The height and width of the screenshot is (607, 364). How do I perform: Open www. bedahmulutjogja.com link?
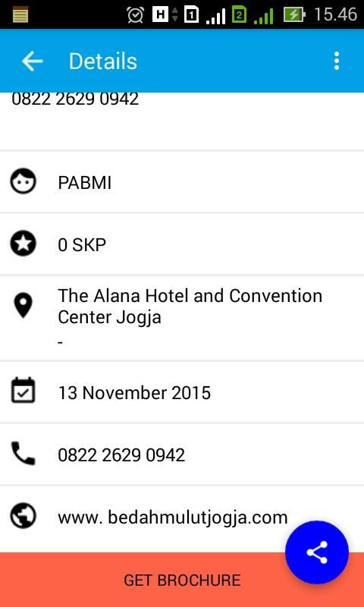click(173, 517)
